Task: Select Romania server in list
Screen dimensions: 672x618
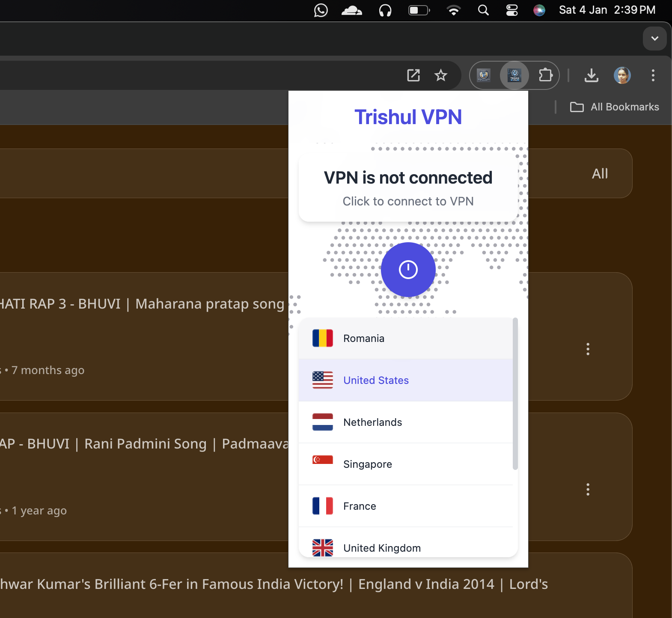Action: coord(406,338)
